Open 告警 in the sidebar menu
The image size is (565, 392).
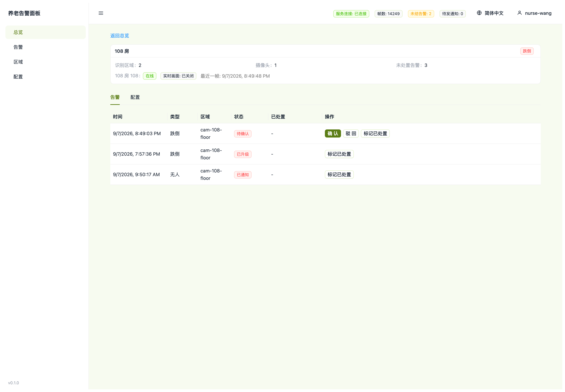point(45,47)
